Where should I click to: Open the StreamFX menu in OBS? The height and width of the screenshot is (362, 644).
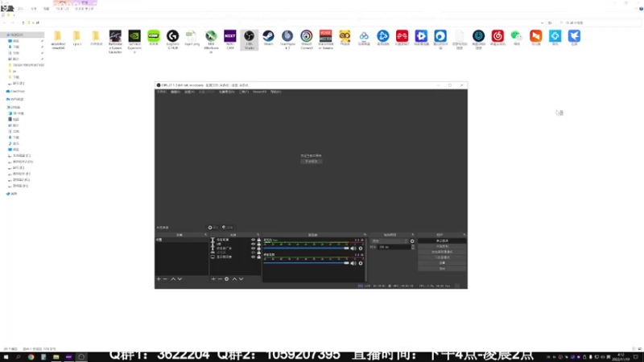[x=259, y=92]
